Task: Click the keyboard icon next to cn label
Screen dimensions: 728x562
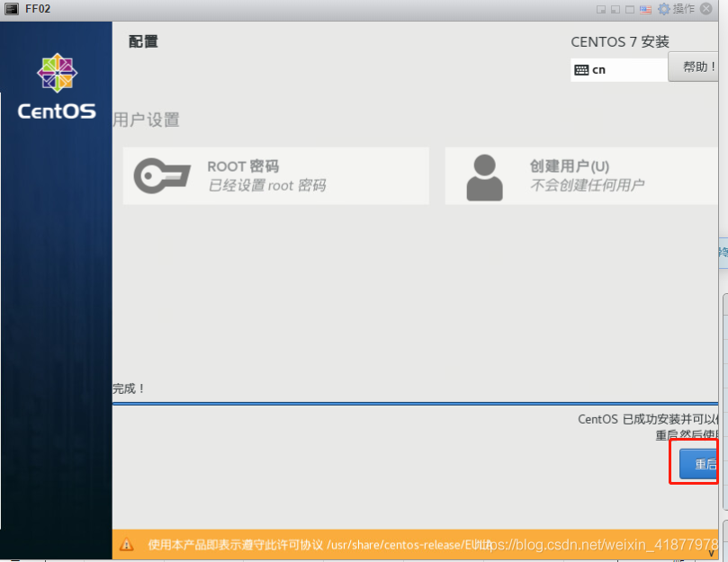Action: point(582,69)
